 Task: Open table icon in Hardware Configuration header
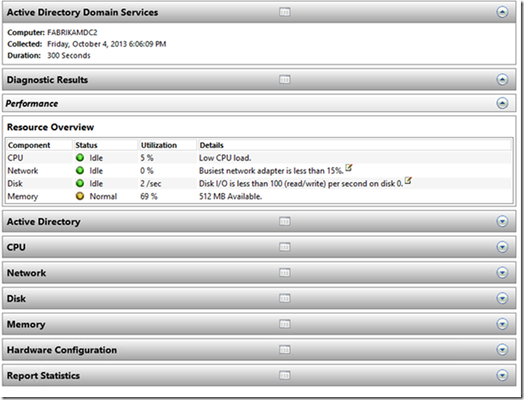point(284,350)
